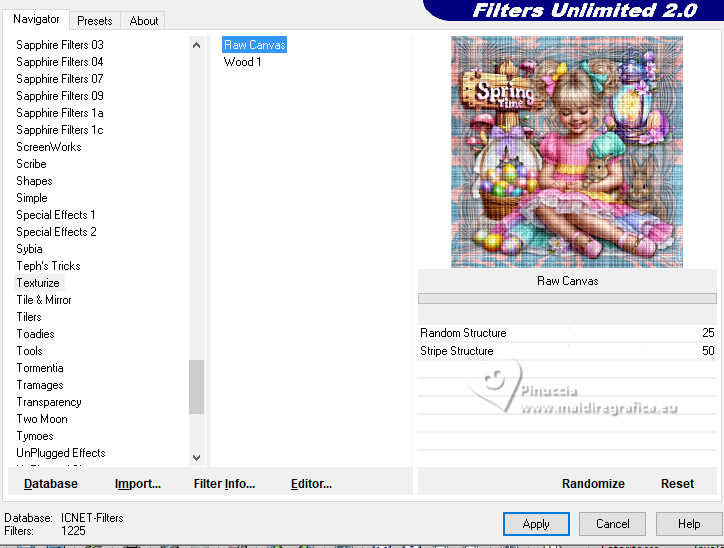This screenshot has height=548, width=724.
Task: Open the Tile & Mirror category
Action: pos(44,300)
